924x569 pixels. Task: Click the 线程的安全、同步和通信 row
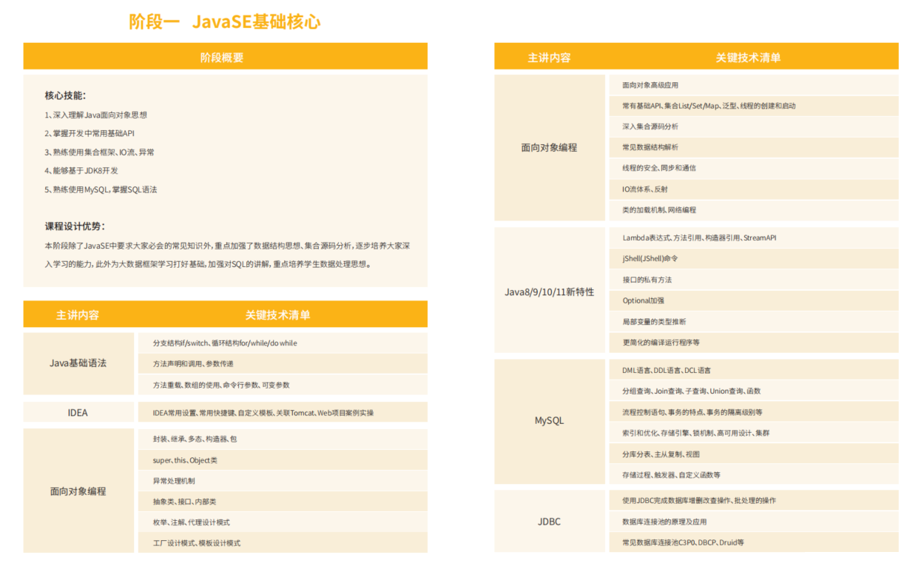tap(658, 168)
